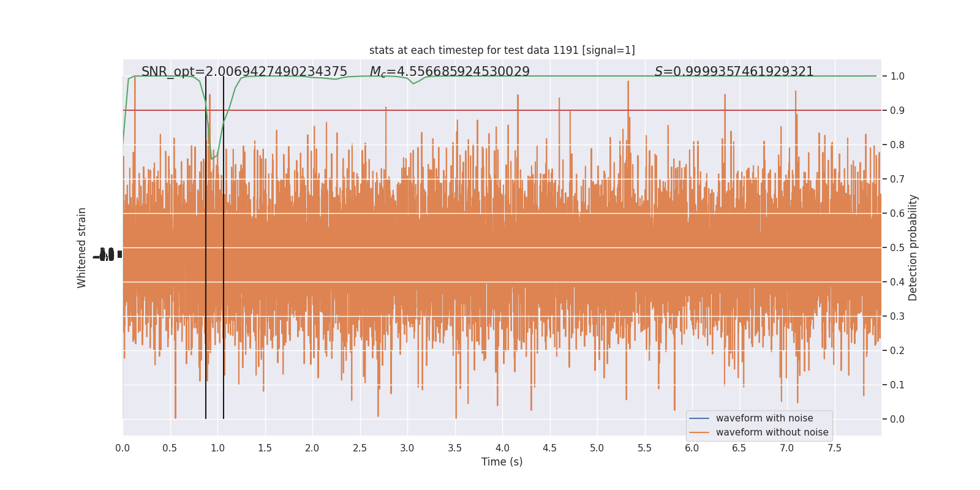Click the x-axis tick label 2.0

[312, 448]
